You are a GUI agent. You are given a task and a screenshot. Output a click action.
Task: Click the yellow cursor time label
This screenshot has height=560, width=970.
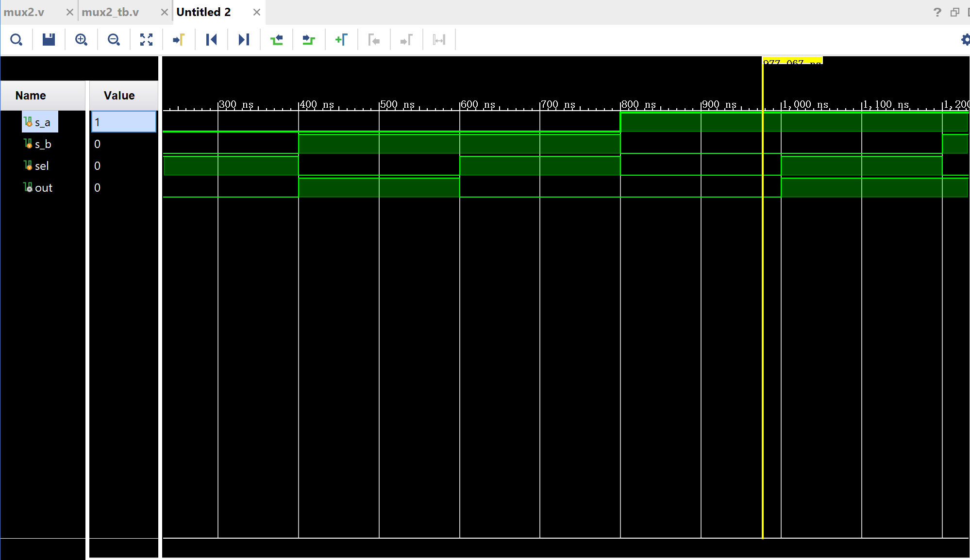tap(792, 61)
